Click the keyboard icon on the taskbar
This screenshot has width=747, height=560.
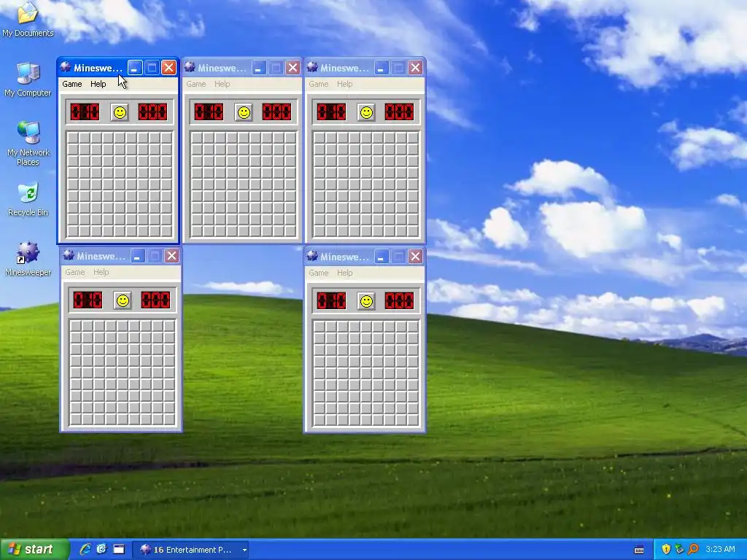[639, 550]
